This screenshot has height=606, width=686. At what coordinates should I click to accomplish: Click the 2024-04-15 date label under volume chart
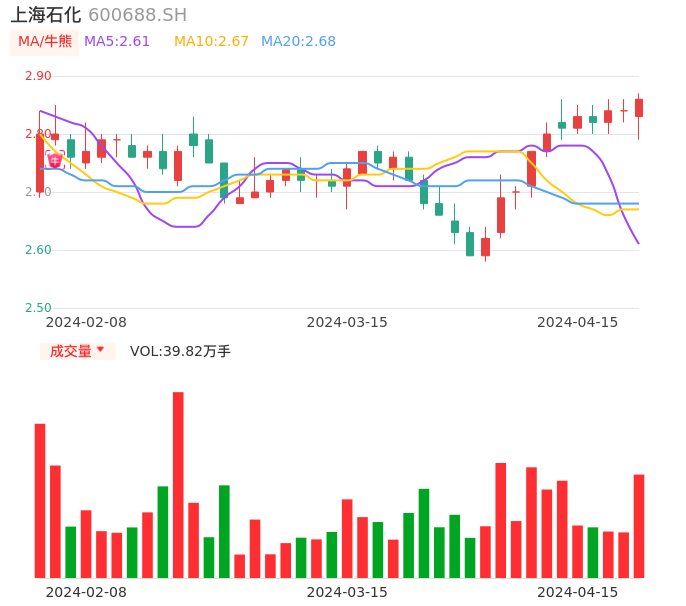[x=578, y=592]
